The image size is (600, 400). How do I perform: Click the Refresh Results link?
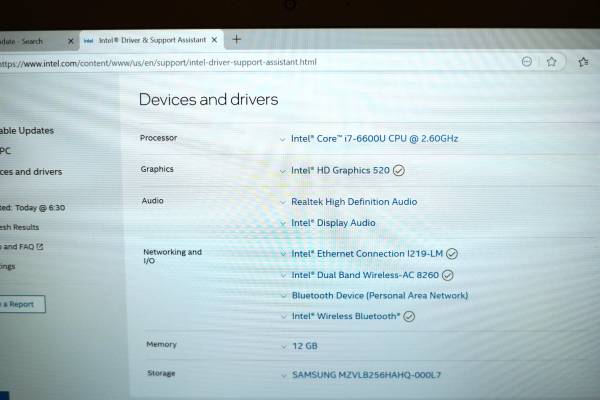pyautogui.click(x=20, y=227)
